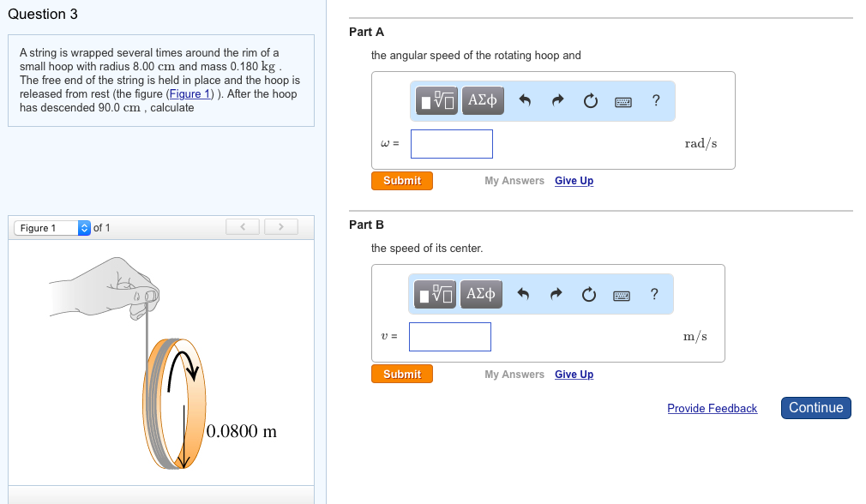This screenshot has height=504, width=866.
Task: Open the Greek symbols ΑΣΦ palette in Part B
Action: tap(481, 294)
